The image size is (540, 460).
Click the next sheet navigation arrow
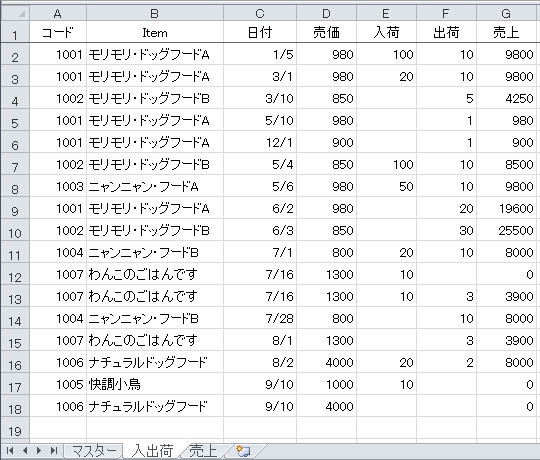(x=39, y=450)
